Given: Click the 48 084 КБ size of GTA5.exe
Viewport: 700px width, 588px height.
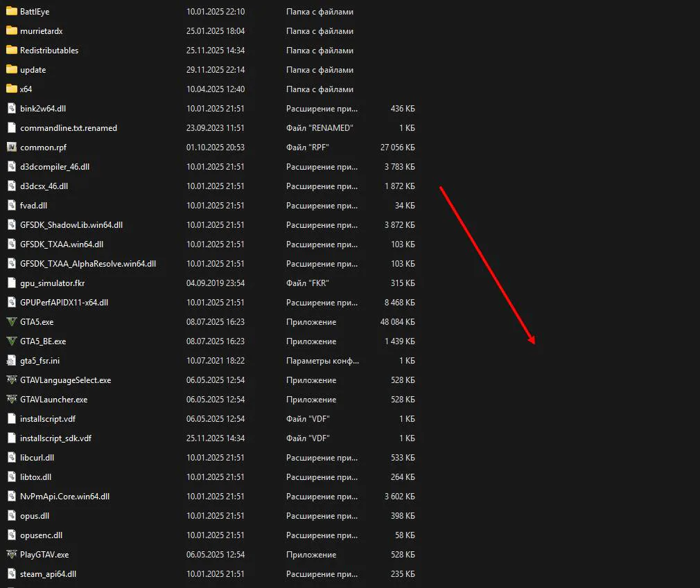Looking at the screenshot, I should [397, 321].
